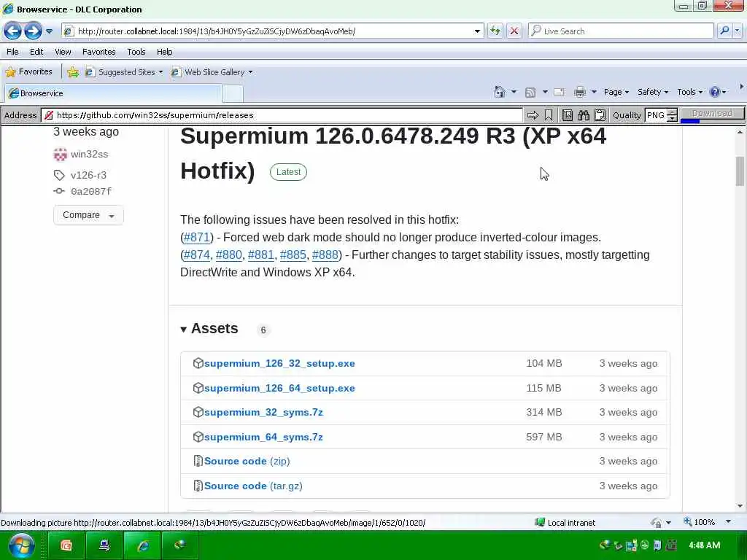
Task: Open the zoom level 100% dropdown arrow
Action: (728, 522)
